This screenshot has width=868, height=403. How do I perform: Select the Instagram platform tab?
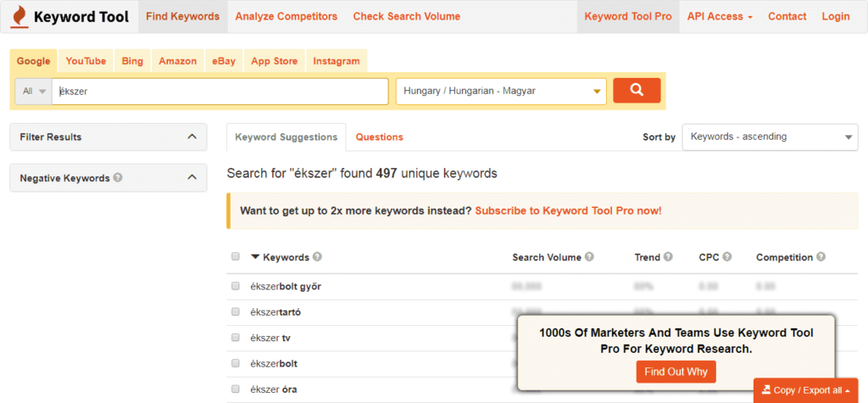pyautogui.click(x=336, y=61)
